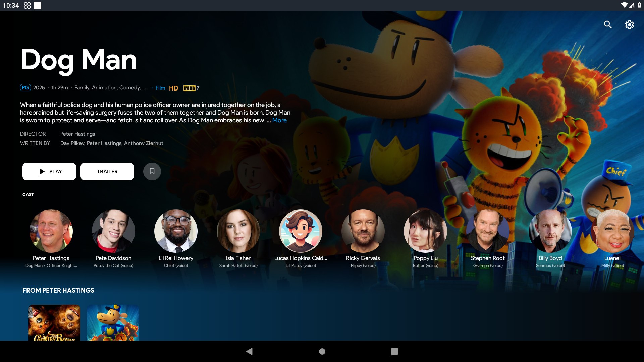644x362 pixels.
Task: Watch the Trailer
Action: click(107, 171)
